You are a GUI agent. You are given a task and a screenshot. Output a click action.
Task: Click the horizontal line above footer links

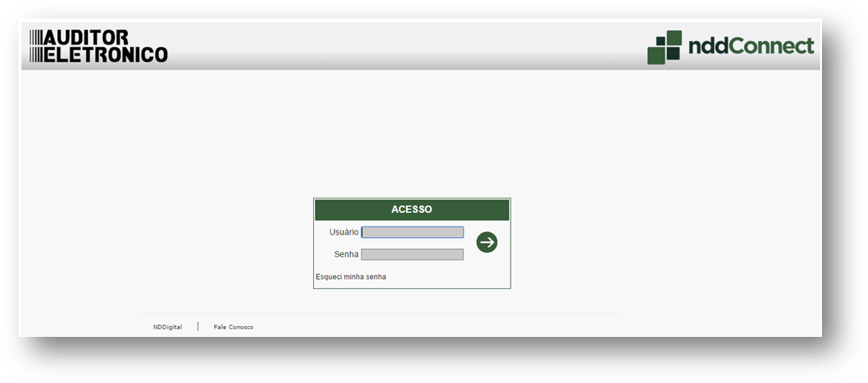click(x=381, y=313)
